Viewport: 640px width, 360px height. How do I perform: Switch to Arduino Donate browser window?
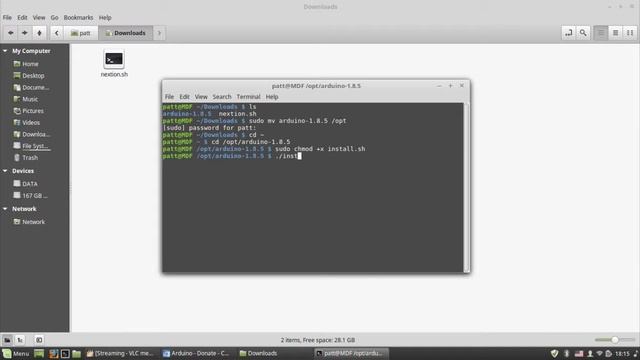pos(197,353)
